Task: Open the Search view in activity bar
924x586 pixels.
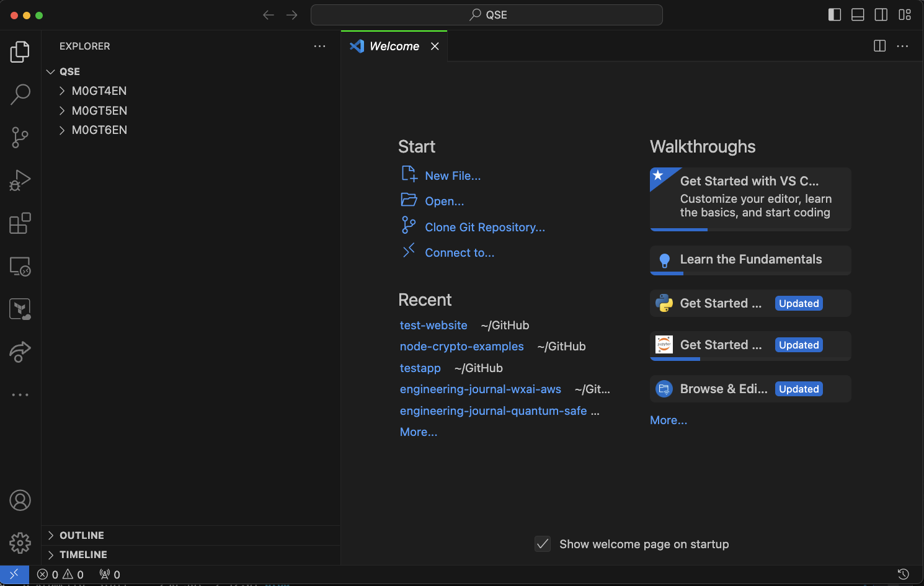Action: pyautogui.click(x=20, y=94)
